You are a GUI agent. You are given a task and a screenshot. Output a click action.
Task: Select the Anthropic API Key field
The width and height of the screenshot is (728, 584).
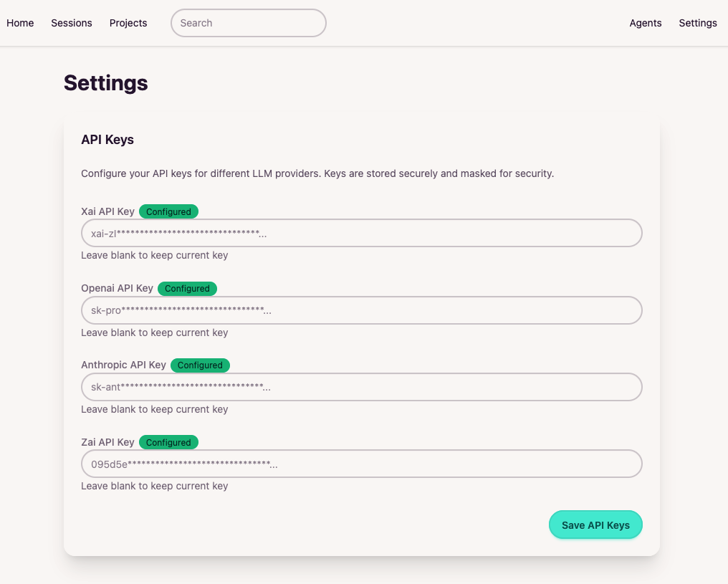point(362,387)
